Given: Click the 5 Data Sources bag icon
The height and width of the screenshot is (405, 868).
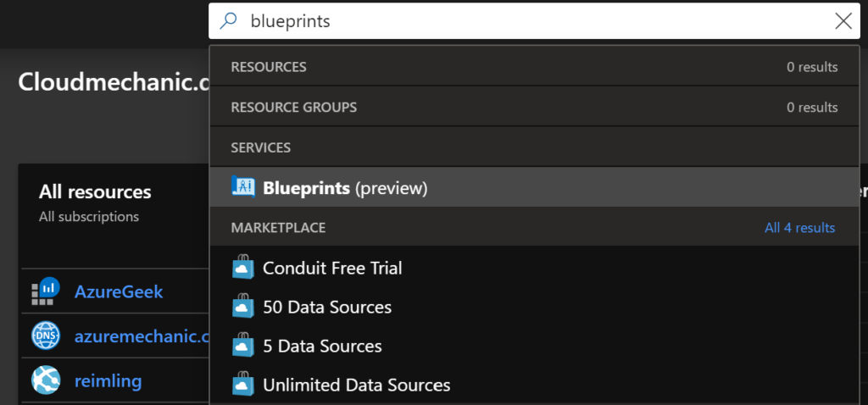Looking at the screenshot, I should [x=243, y=346].
